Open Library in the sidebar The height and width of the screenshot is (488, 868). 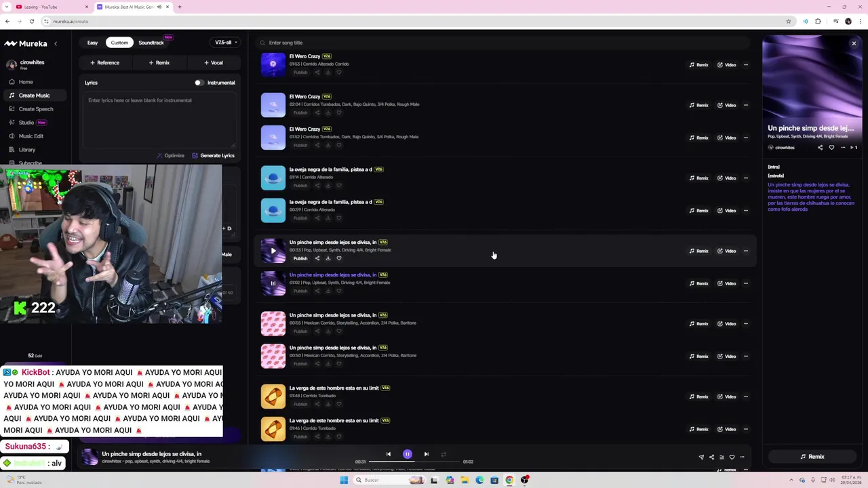click(26, 150)
